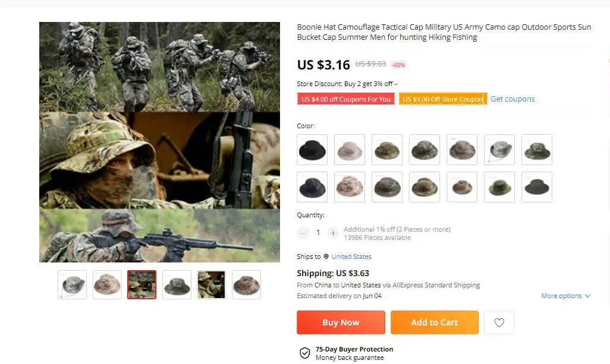Click the location pin icon beside Ships to
Viewport: 610px width, 364px height.
326,257
